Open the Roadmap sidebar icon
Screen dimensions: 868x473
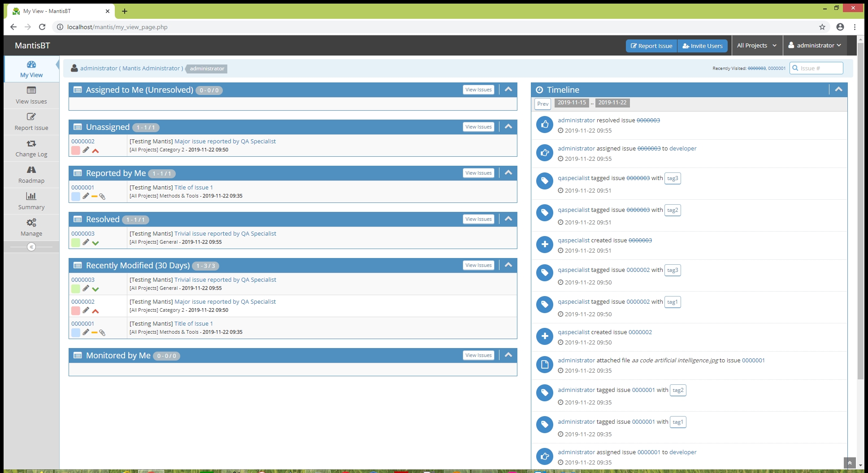31,170
